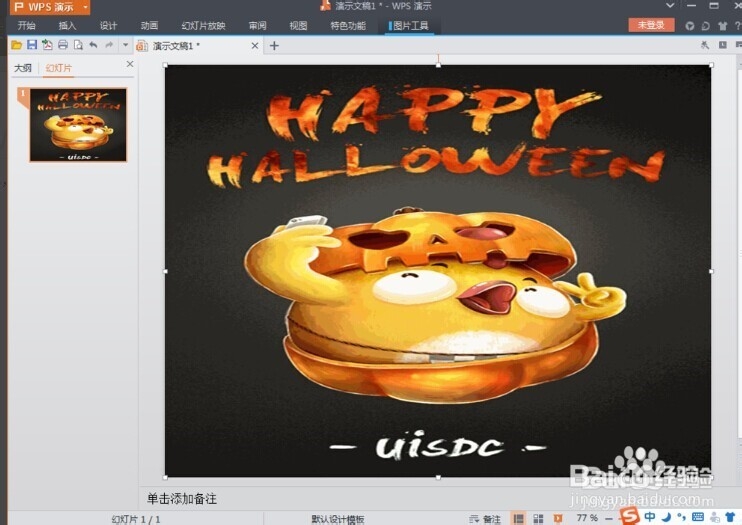Switch to the 幻灯片 slides pane tab
The height and width of the screenshot is (525, 742).
pos(59,68)
